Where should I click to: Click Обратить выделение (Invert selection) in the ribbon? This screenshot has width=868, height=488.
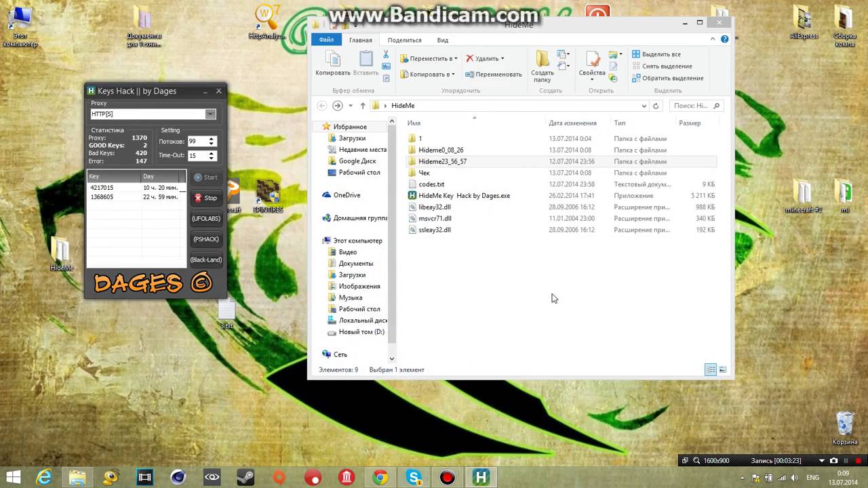(667, 78)
